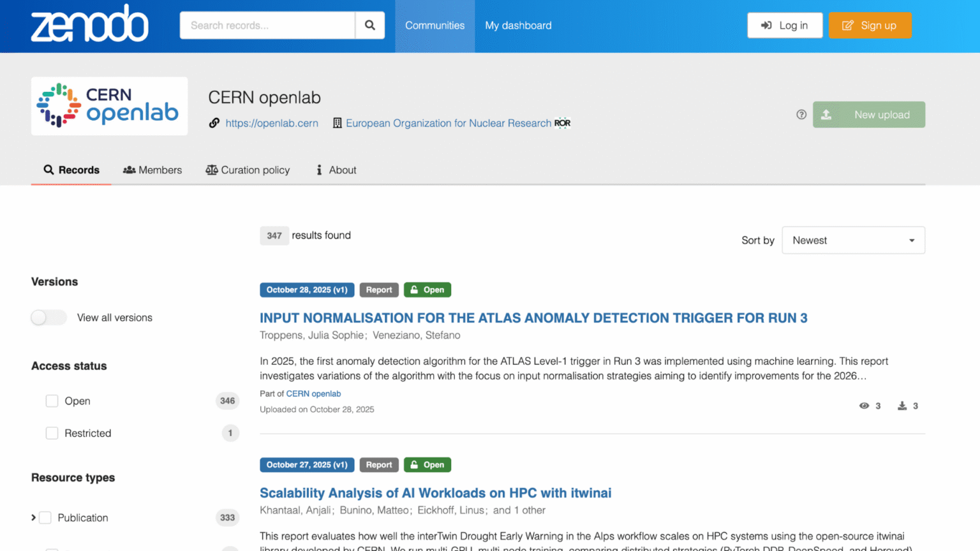Click the chain link icon before openlab.cern
The image size is (980, 551).
(214, 123)
